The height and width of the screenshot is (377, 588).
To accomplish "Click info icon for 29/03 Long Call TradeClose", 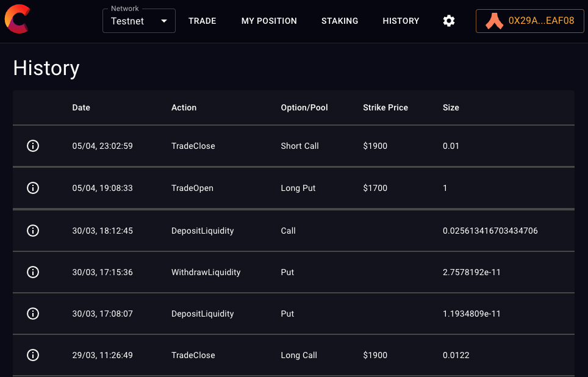I will tap(33, 355).
